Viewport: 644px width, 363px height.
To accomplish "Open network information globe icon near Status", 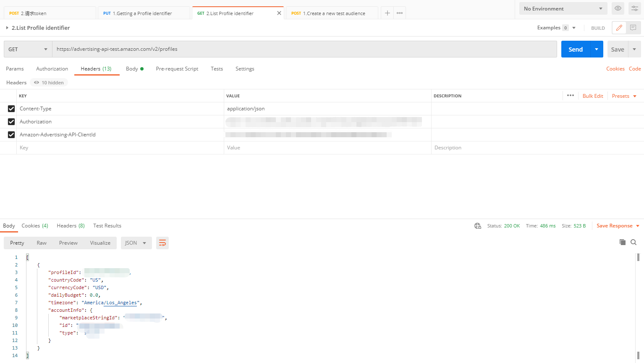I will pos(477,225).
